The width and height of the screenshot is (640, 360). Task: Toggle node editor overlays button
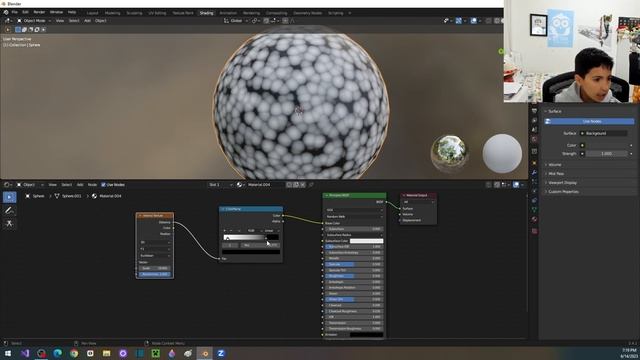click(x=516, y=185)
